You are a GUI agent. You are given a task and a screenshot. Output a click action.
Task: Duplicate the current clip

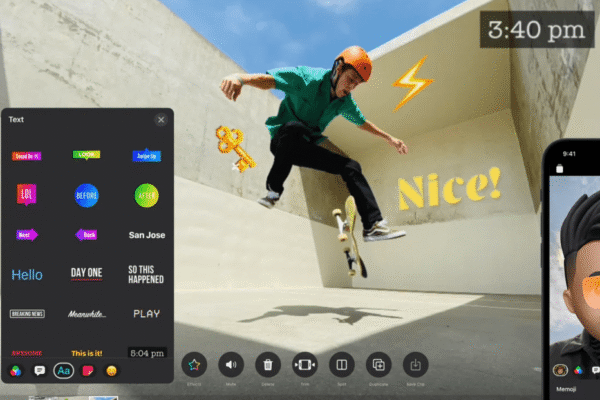pyautogui.click(x=377, y=365)
